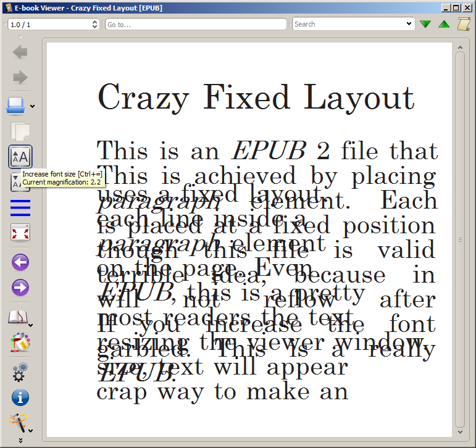476x448 pixels.
Task: Go to the previous page
Action: click(x=20, y=263)
